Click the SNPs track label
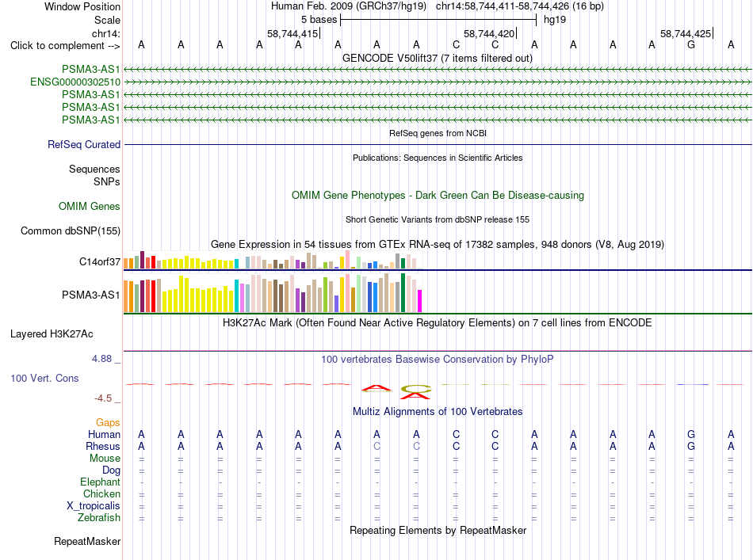The height and width of the screenshot is (560, 753). click(x=107, y=181)
